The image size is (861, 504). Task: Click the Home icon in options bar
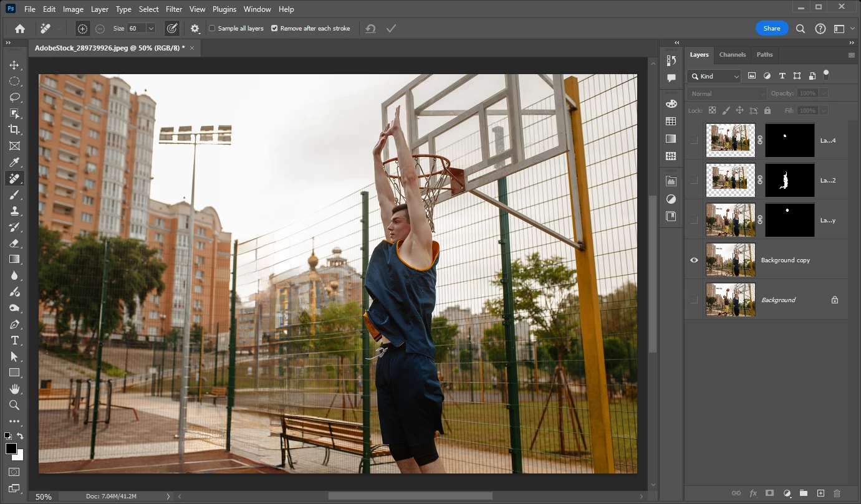(x=20, y=29)
